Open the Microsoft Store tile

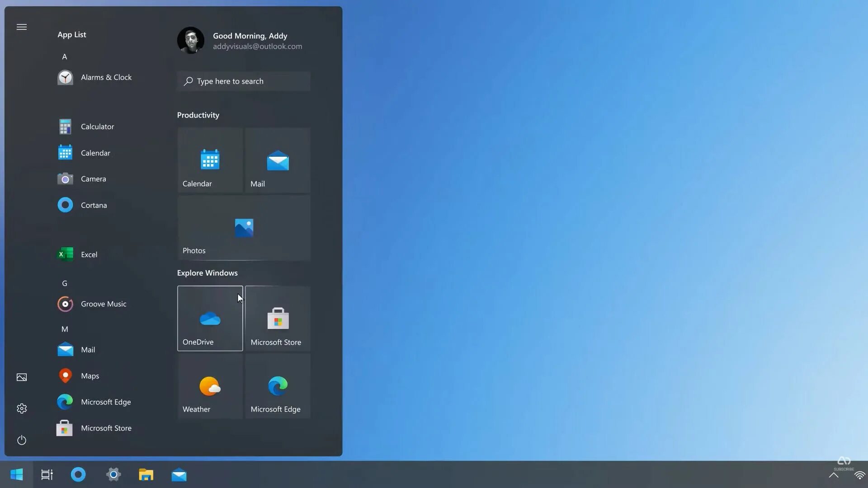pos(278,319)
